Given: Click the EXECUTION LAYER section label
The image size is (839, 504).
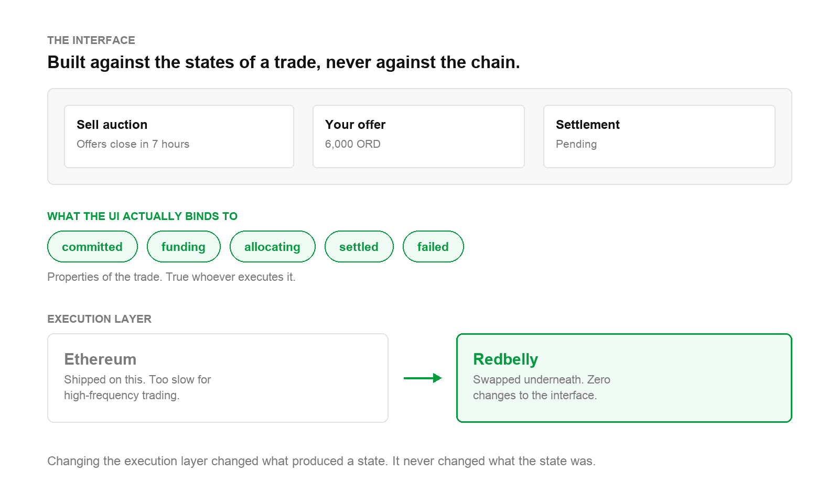Looking at the screenshot, I should click(x=99, y=319).
